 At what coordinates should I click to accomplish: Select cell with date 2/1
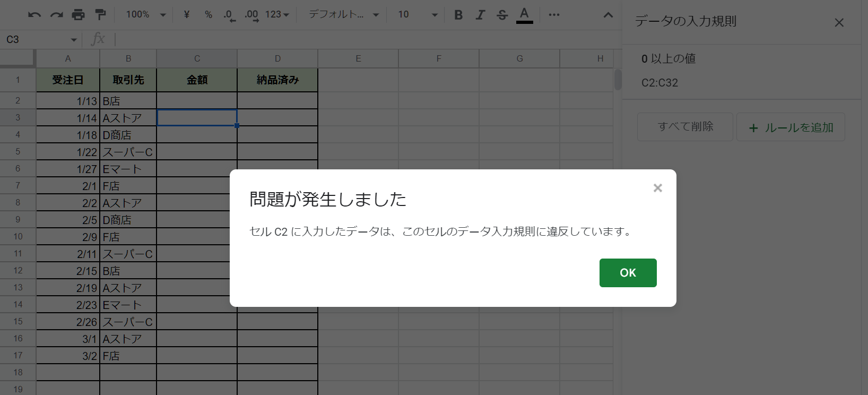pos(68,186)
